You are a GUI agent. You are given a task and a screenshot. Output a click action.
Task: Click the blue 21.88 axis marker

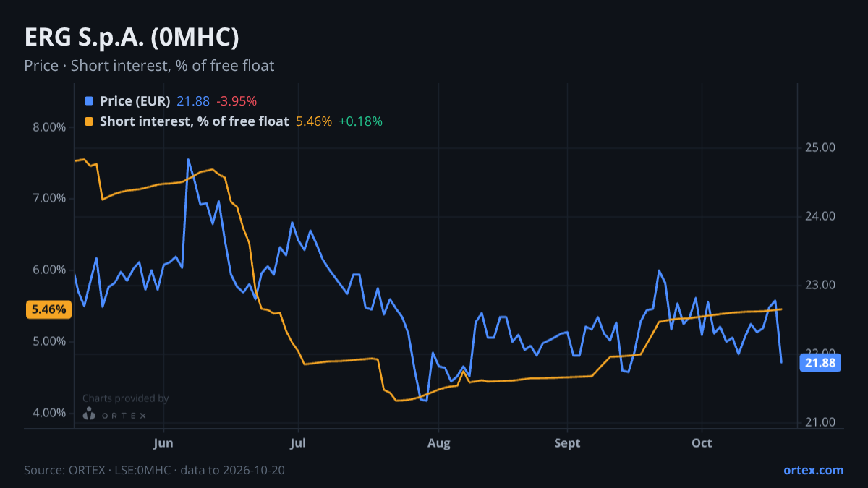pos(820,363)
